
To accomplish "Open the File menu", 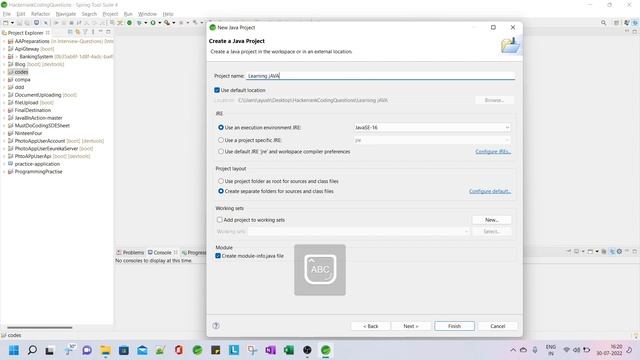I will pyautogui.click(x=7, y=14).
